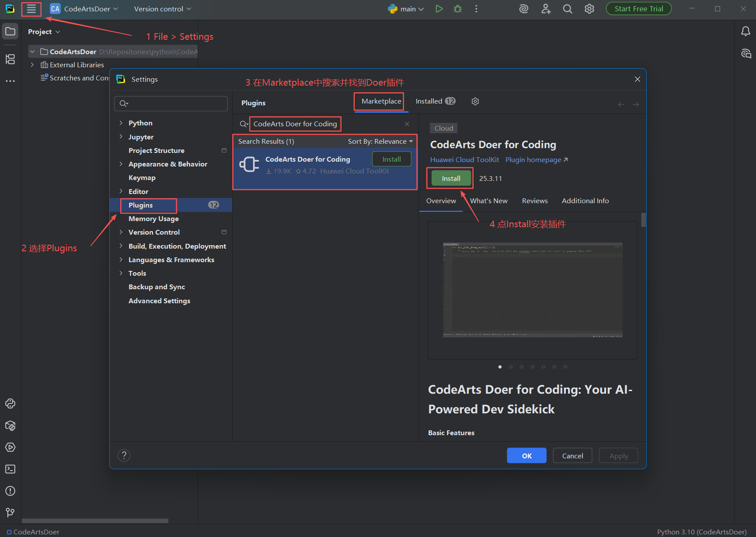The image size is (756, 537).
Task: Collapse the CodeArtsDoer project root
Action: [x=32, y=52]
